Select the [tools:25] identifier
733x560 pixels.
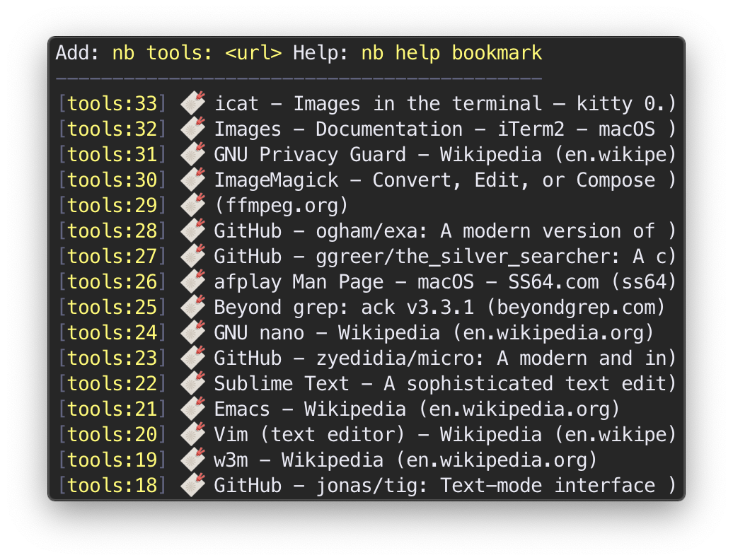pyautogui.click(x=112, y=308)
